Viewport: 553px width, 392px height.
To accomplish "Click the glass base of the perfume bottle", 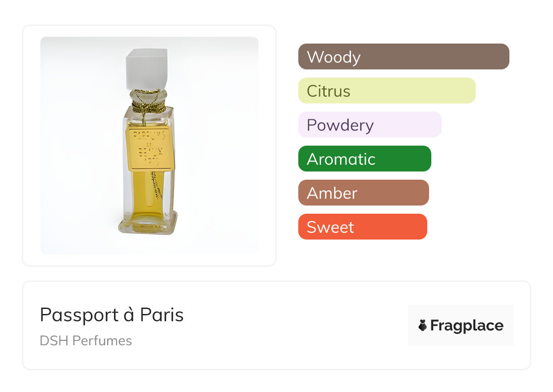I will (x=148, y=225).
